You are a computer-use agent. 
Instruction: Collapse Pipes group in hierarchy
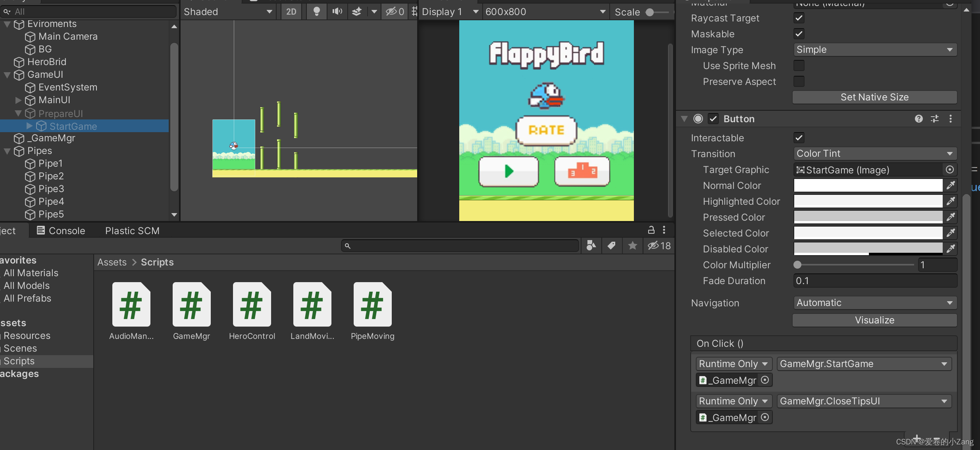point(7,151)
